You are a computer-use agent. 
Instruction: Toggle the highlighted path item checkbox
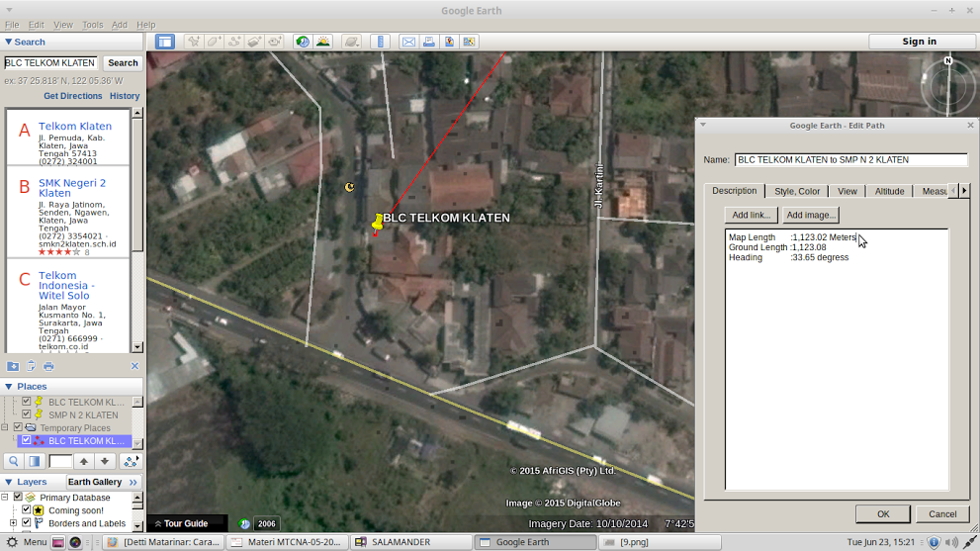tap(27, 440)
